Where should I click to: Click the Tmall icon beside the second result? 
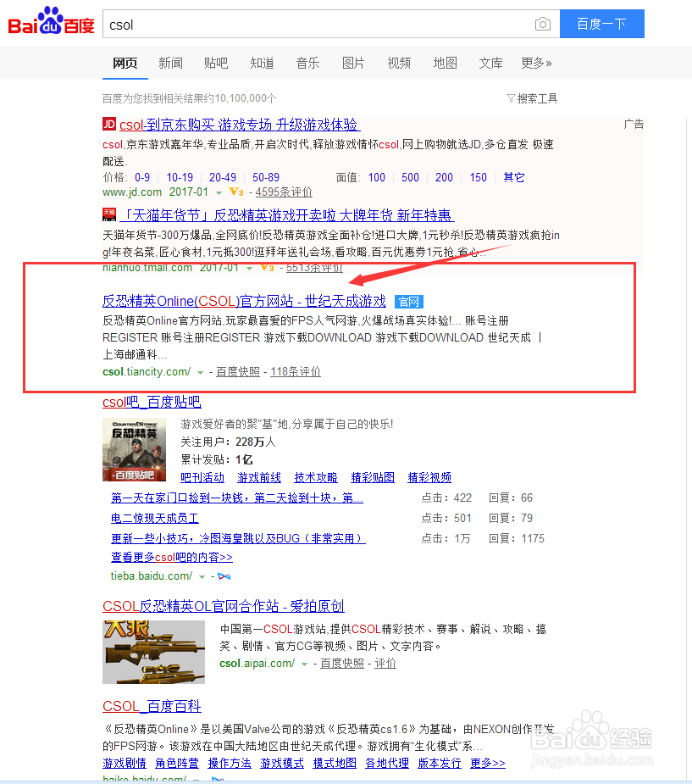[x=109, y=214]
